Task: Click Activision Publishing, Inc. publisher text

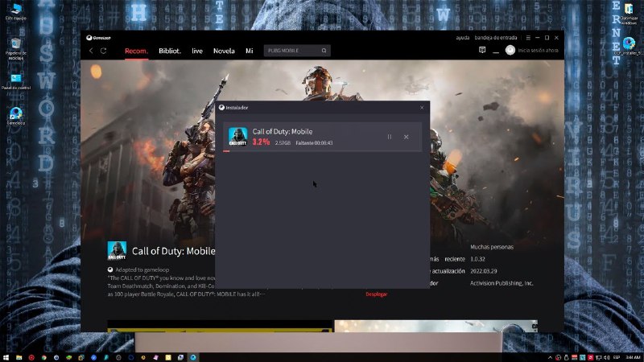Action: 502,283
